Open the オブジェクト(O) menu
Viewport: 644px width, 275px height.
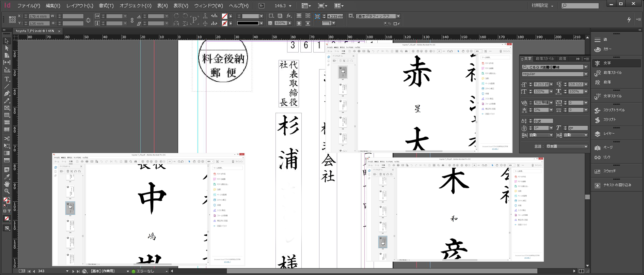point(135,6)
